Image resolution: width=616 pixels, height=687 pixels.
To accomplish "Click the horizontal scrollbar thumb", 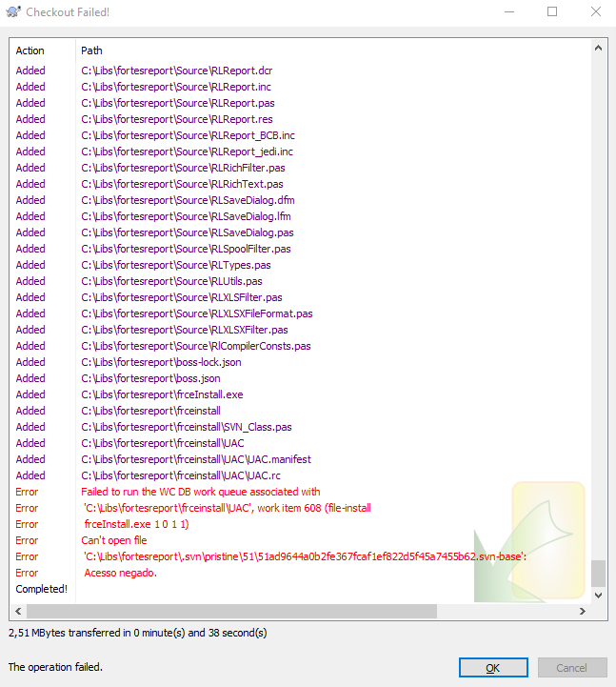I will pos(231,611).
